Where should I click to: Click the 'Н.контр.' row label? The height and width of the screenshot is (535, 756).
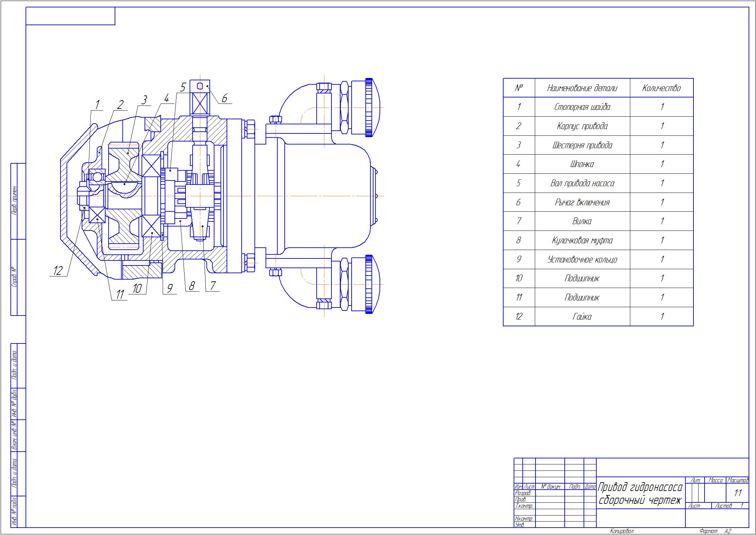pyautogui.click(x=524, y=519)
